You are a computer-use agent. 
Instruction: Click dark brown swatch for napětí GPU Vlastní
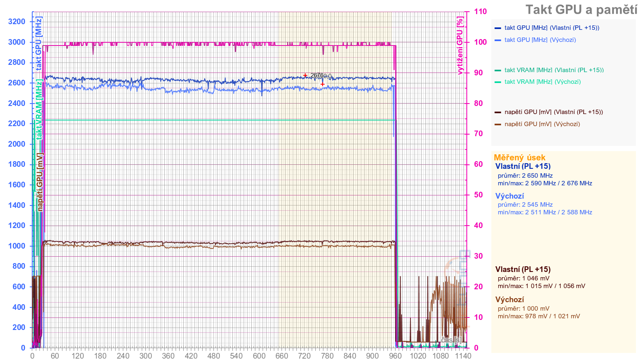(498, 112)
